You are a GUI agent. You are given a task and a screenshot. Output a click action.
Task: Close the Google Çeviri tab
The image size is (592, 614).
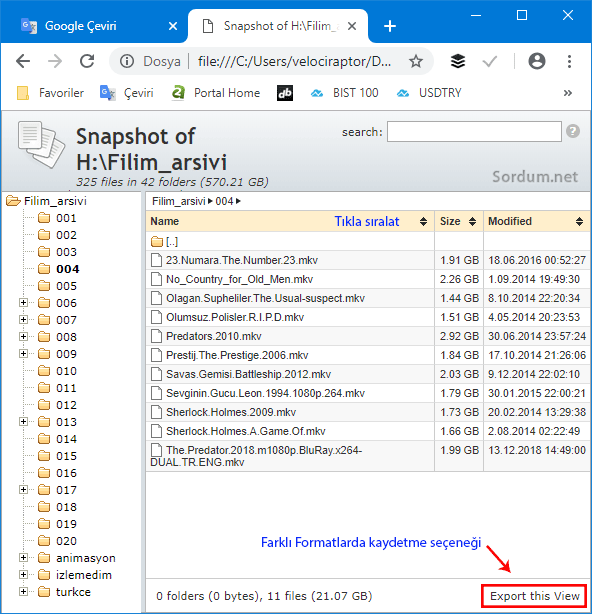click(173, 26)
